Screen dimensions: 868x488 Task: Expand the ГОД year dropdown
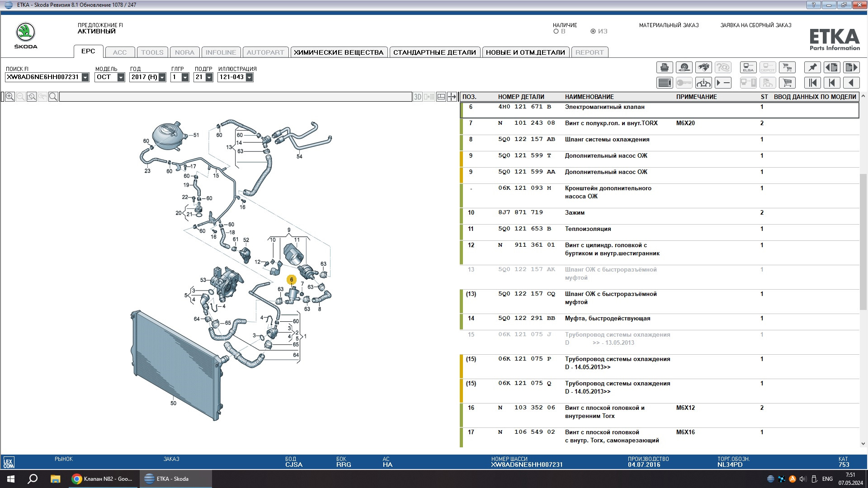tap(162, 77)
